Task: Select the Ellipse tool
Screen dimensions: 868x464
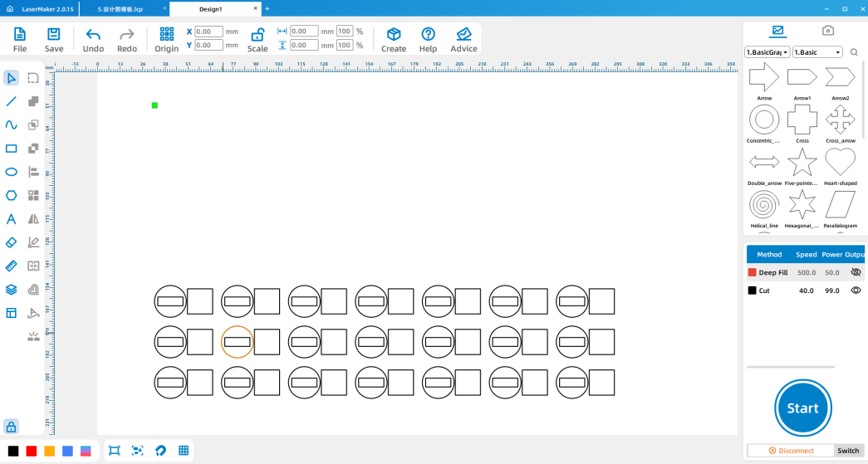Action: pos(11,172)
